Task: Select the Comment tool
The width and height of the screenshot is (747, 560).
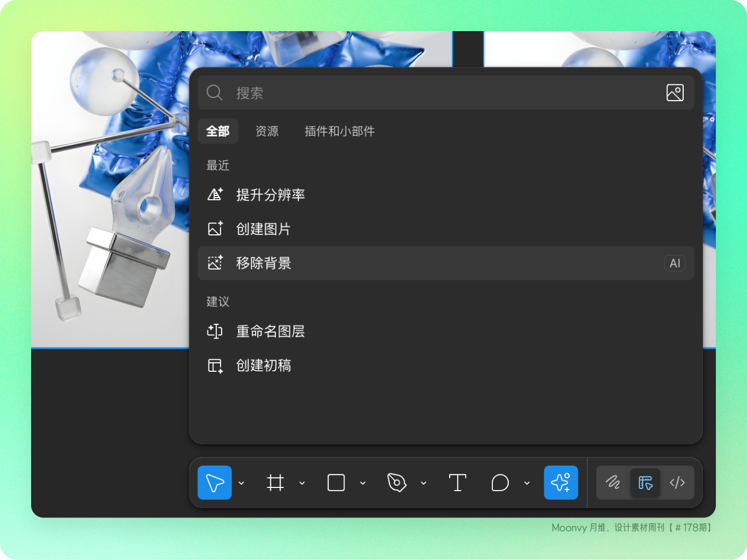Action: pyautogui.click(x=500, y=483)
